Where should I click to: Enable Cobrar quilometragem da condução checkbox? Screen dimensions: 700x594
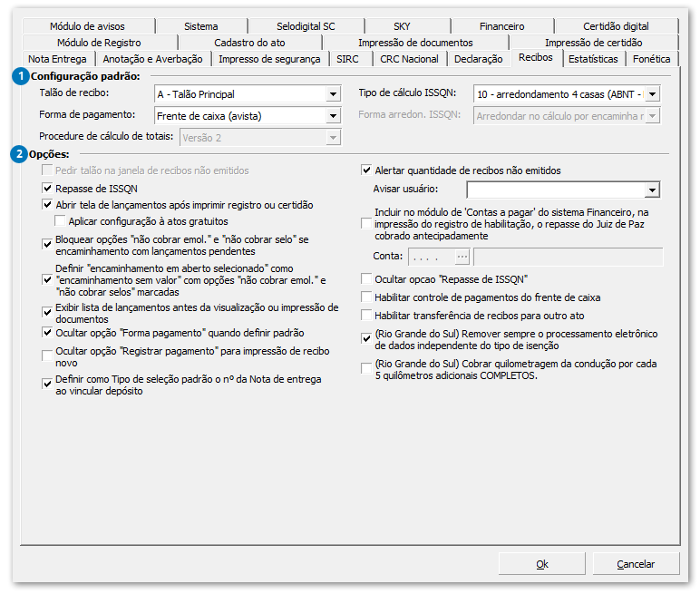pos(366,369)
